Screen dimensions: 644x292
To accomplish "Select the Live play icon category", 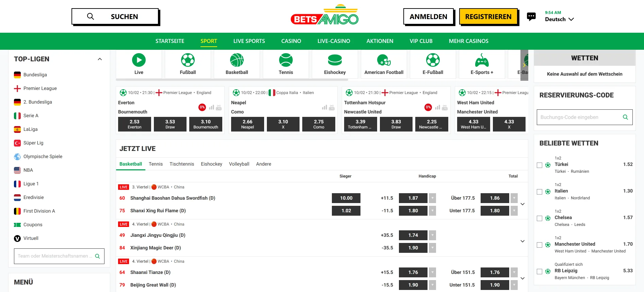I will (139, 60).
